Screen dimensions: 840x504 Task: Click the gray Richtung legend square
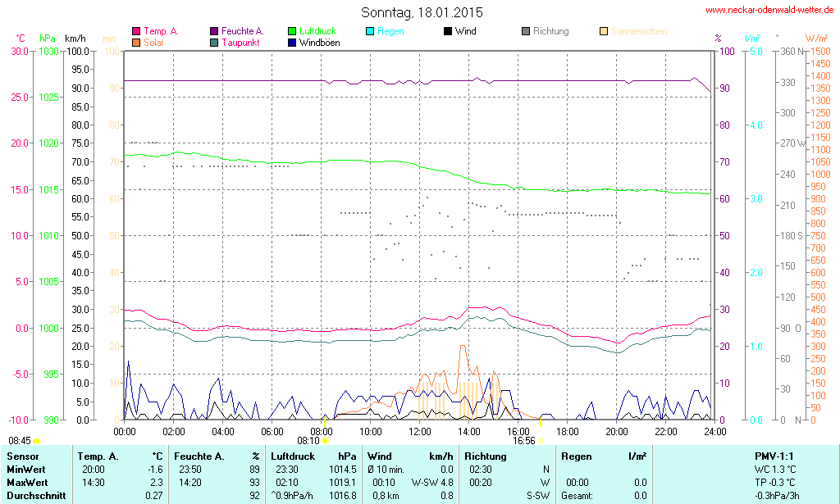[526, 31]
